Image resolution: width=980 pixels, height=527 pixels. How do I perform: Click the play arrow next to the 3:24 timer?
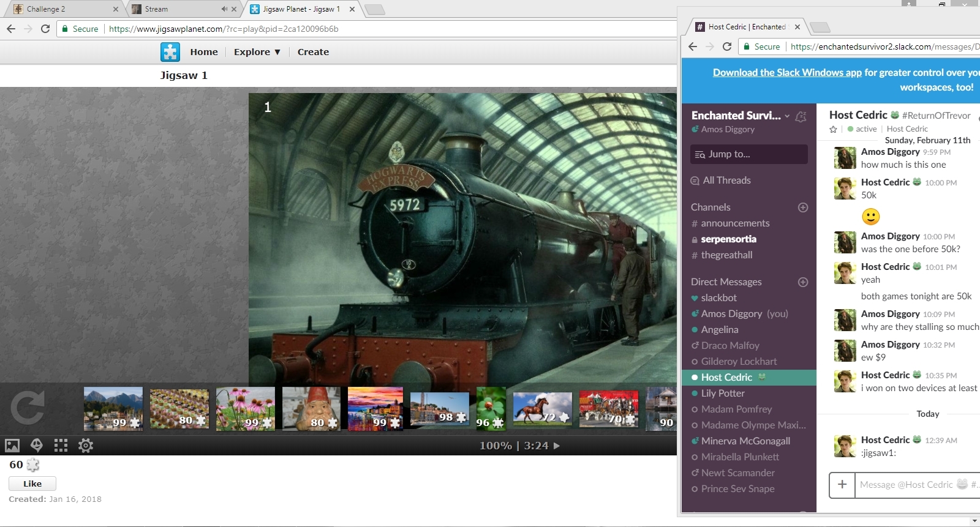pos(557,446)
